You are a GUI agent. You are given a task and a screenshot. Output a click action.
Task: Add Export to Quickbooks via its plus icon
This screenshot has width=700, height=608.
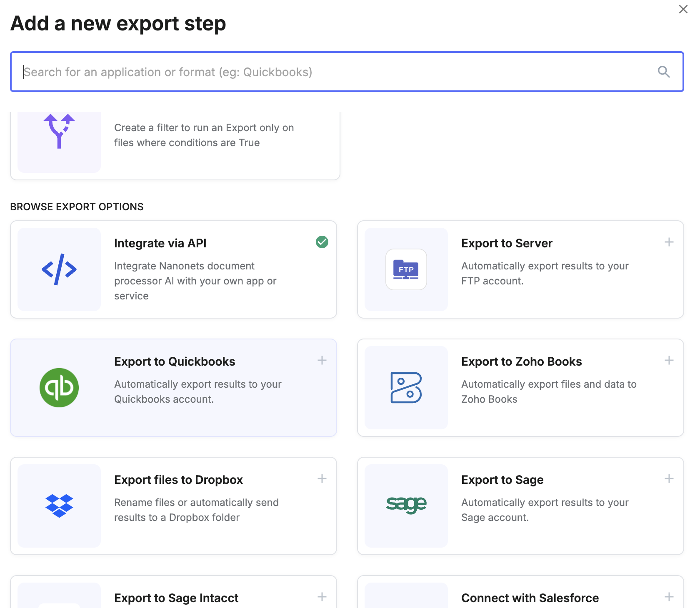(x=322, y=360)
